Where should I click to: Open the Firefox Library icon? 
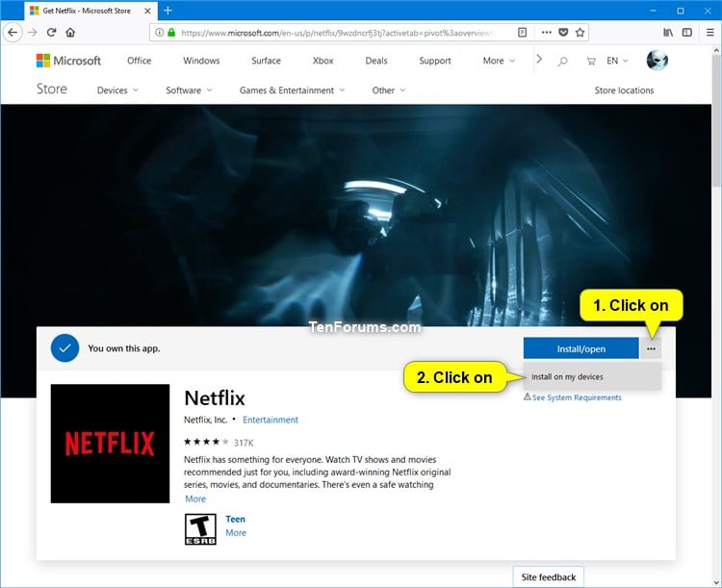[668, 32]
